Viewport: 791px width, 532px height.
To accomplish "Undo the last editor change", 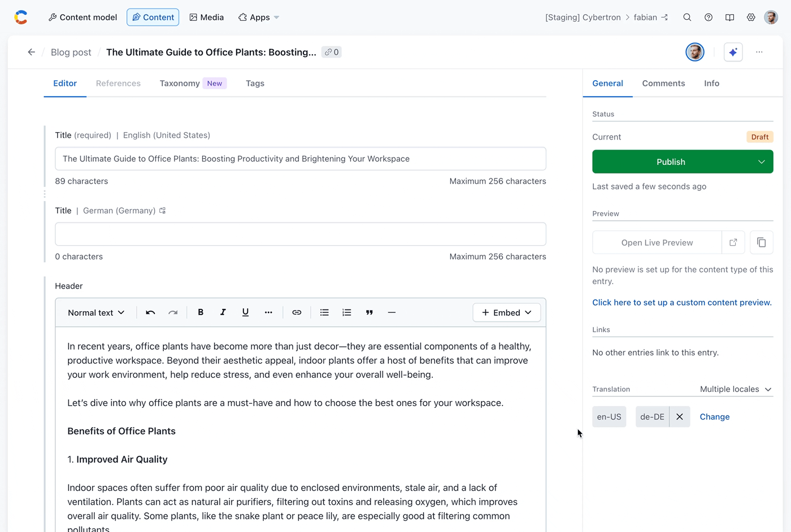I will (150, 312).
